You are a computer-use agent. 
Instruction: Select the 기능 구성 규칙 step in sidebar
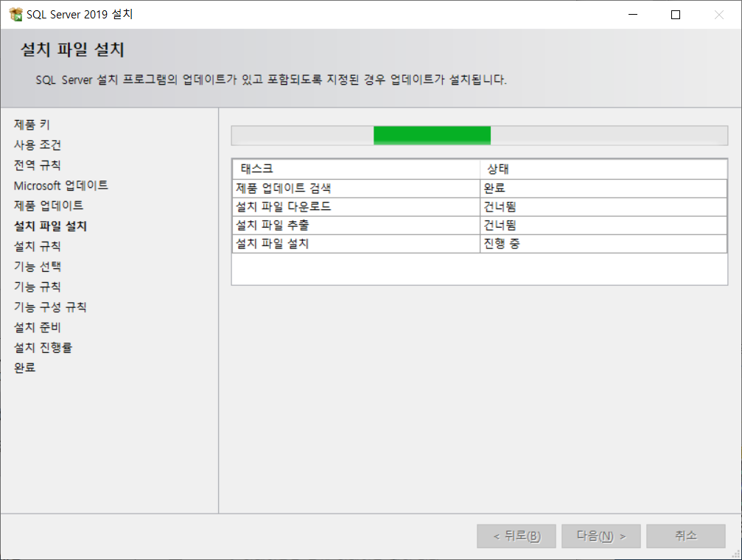50,307
